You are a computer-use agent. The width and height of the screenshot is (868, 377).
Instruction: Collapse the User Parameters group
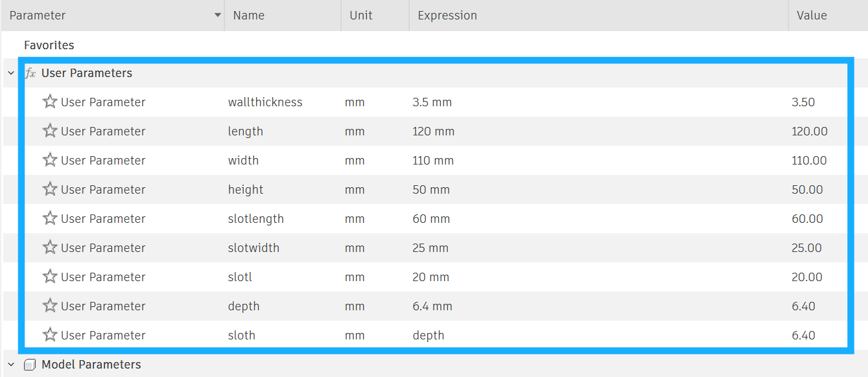pos(11,73)
